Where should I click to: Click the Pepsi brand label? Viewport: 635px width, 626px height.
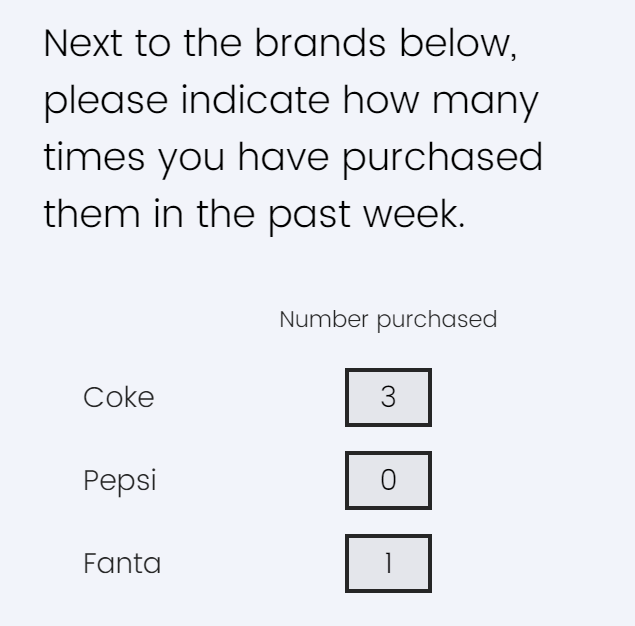coord(120,482)
